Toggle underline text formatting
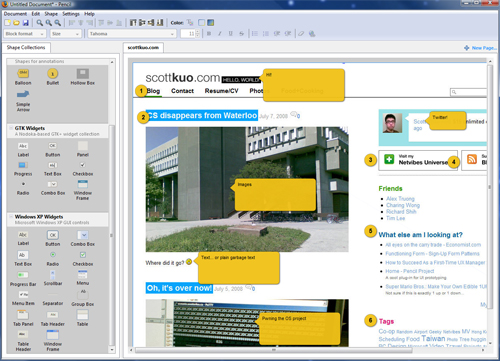Viewport: 500px width, 361px height. (230, 33)
